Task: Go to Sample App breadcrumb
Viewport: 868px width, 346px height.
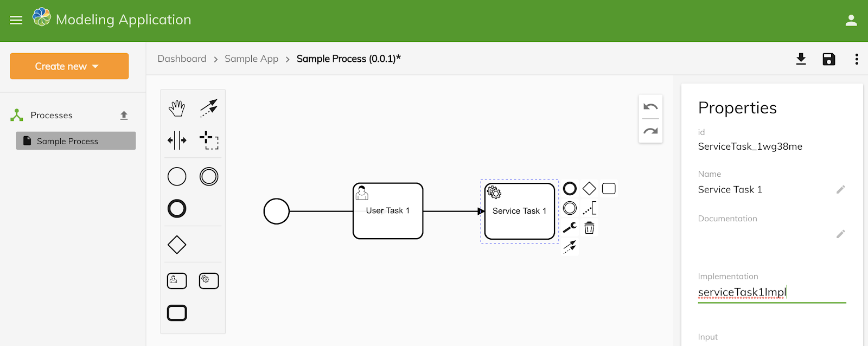Action: click(251, 59)
